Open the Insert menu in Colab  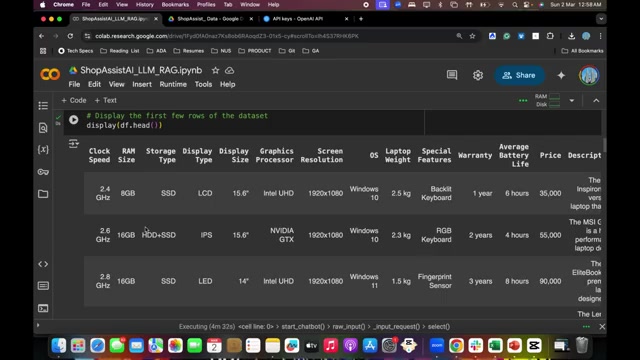(x=142, y=84)
